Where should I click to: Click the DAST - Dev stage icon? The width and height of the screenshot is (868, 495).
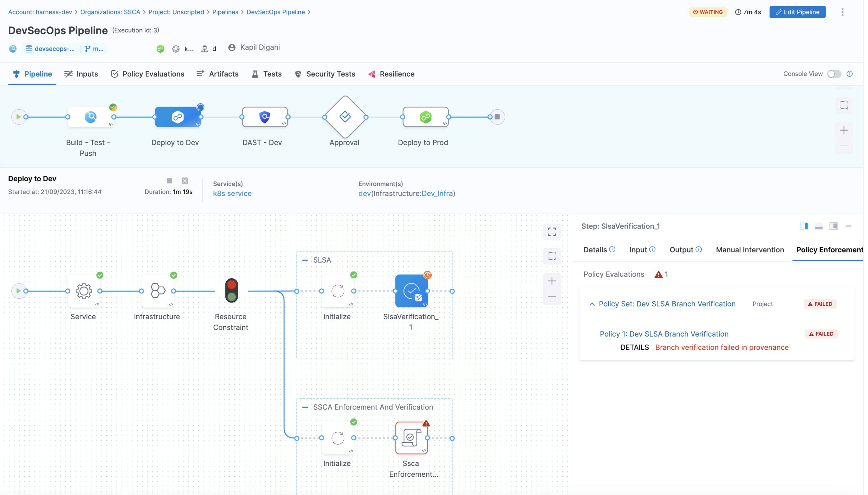click(265, 117)
